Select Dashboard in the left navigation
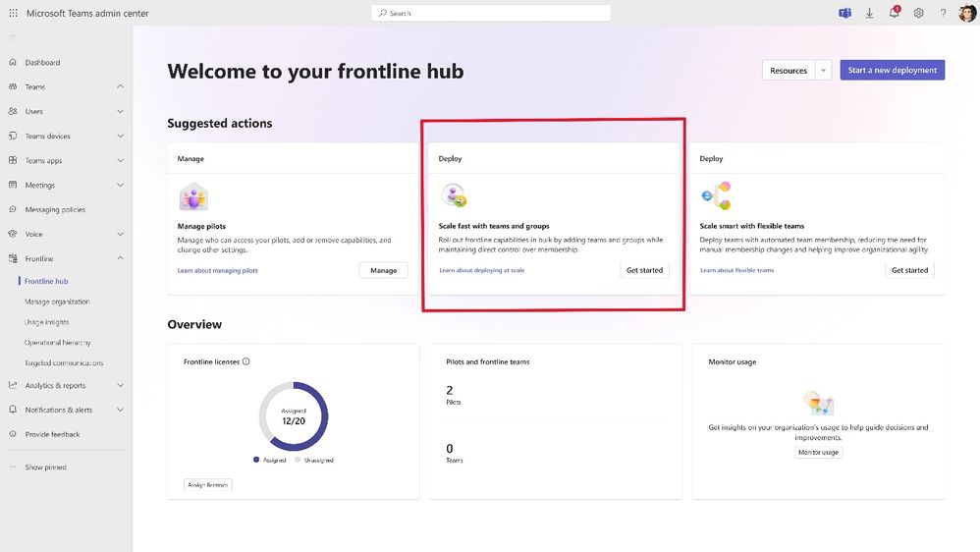The height and width of the screenshot is (552, 980). (x=42, y=63)
